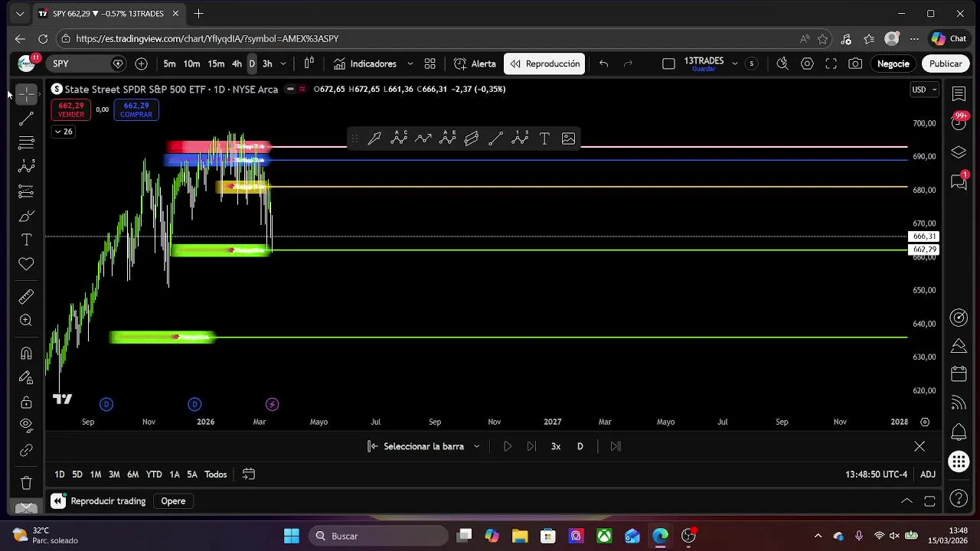The width and height of the screenshot is (980, 551).
Task: Select the 15m timeframe
Action: (x=216, y=64)
